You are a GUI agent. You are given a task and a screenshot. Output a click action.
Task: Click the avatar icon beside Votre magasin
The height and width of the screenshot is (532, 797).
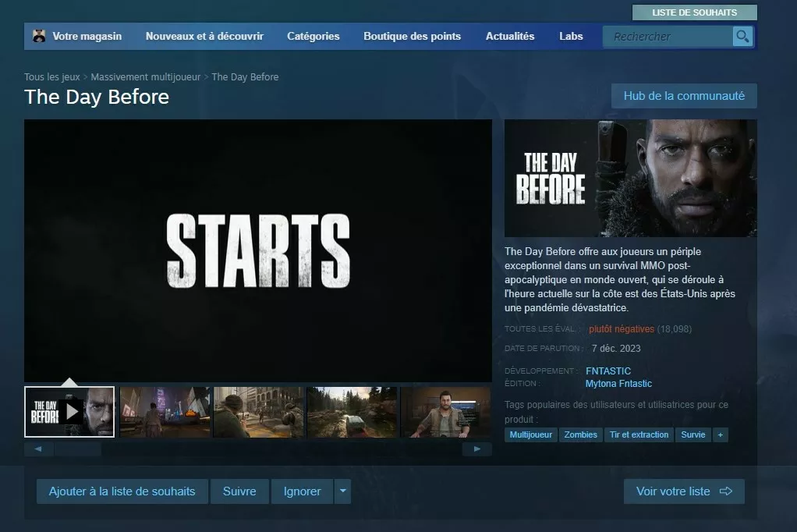[39, 36]
